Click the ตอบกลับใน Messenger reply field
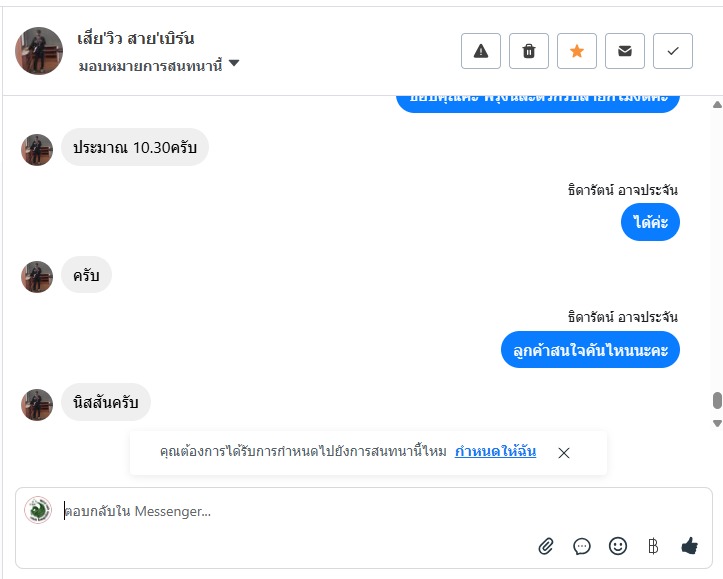723x579 pixels. (300, 511)
